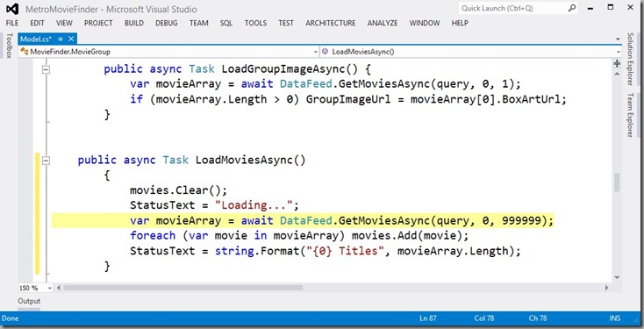
Task: Open the active documents list arrow
Action: coord(619,39)
